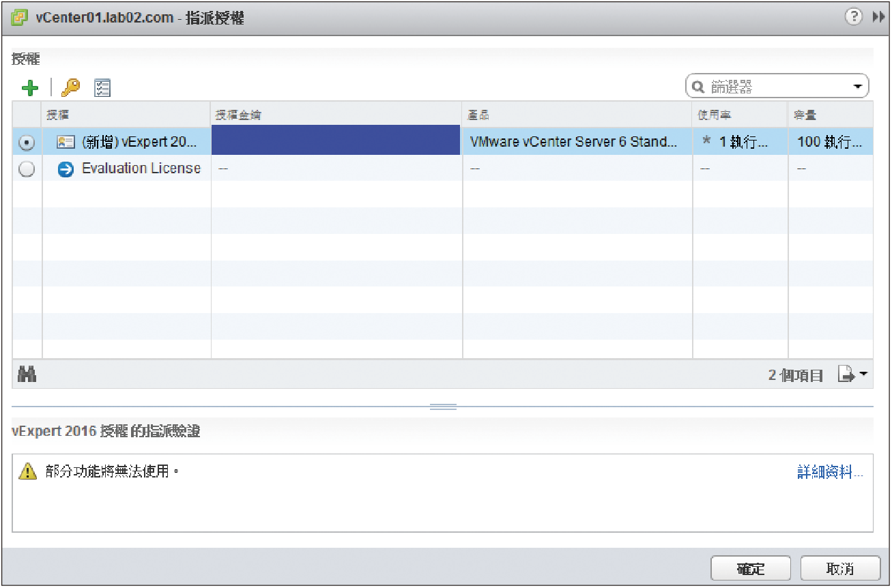Open the export dropdown arrow near item count
The width and height of the screenshot is (892, 588).
point(863,374)
